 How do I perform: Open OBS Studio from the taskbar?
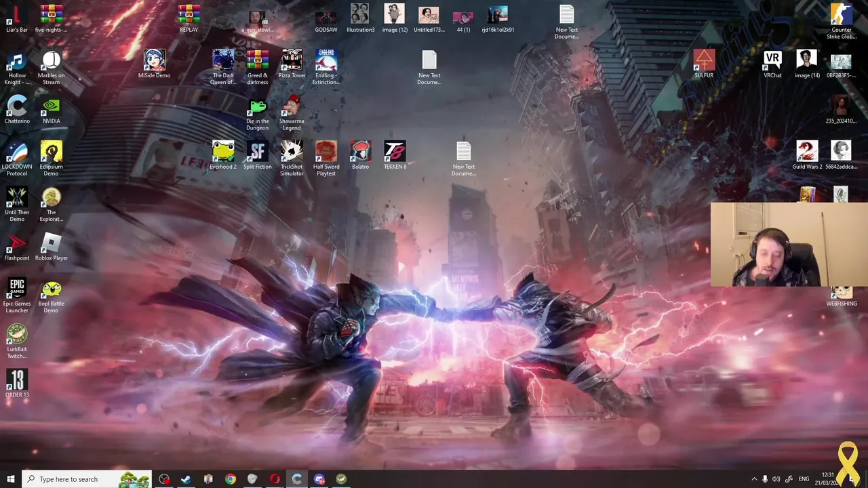click(164, 479)
